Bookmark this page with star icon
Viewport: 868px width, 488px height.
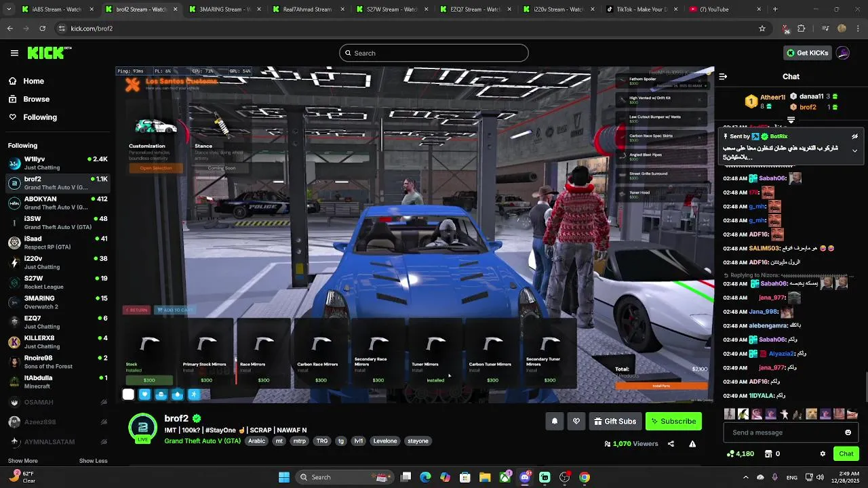coord(762,28)
